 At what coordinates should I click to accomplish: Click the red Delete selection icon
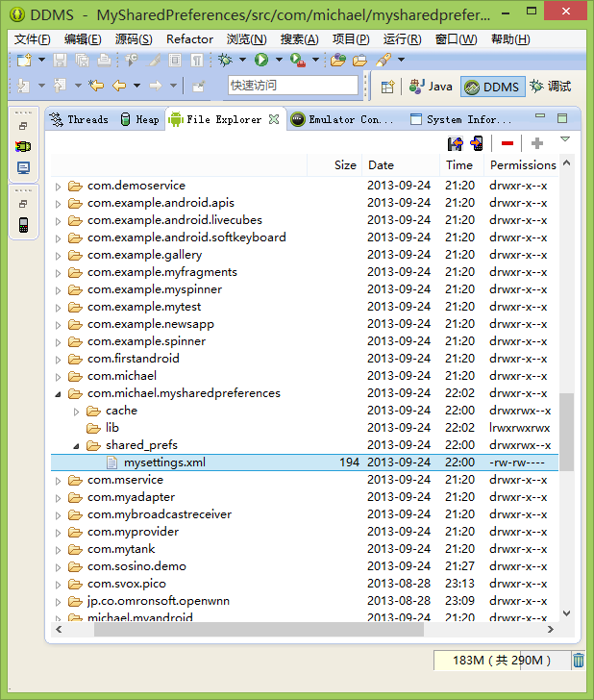(507, 143)
